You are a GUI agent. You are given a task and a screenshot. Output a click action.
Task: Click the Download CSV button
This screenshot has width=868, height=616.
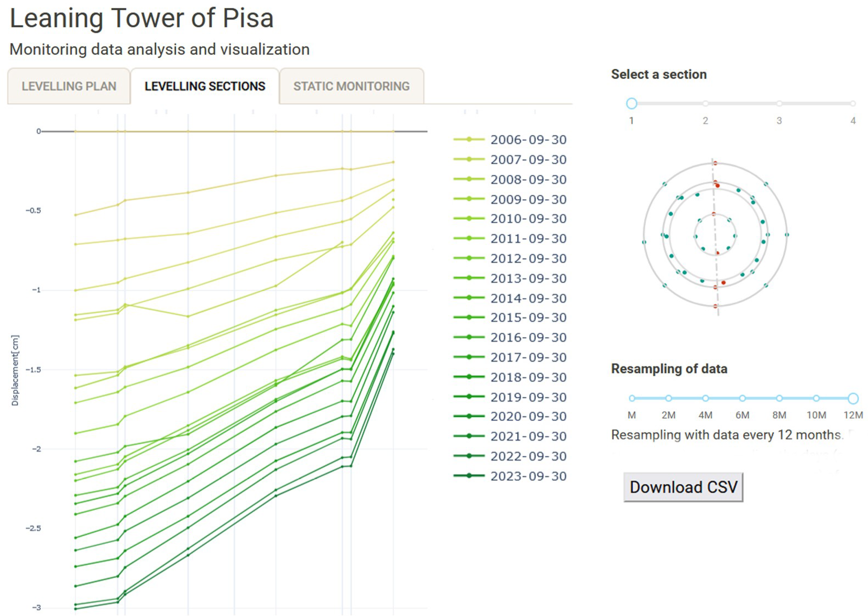[683, 487]
